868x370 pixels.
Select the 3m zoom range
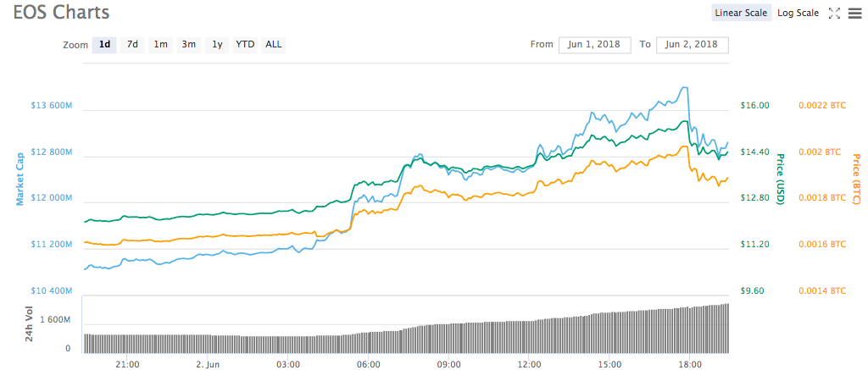click(189, 45)
